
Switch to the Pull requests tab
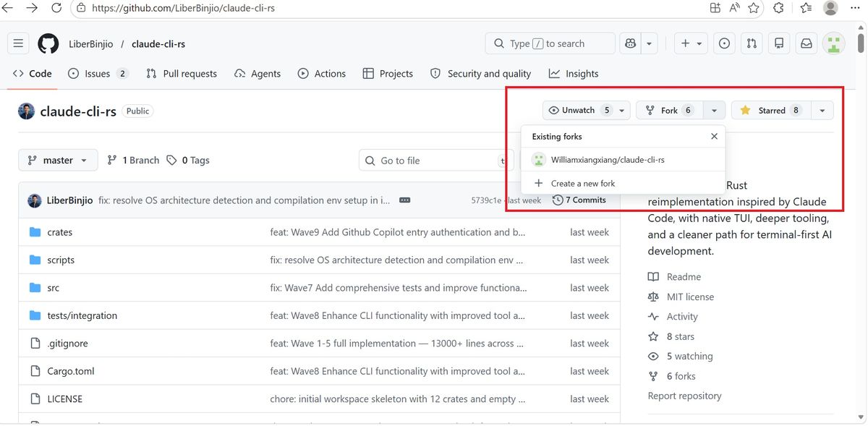point(182,74)
